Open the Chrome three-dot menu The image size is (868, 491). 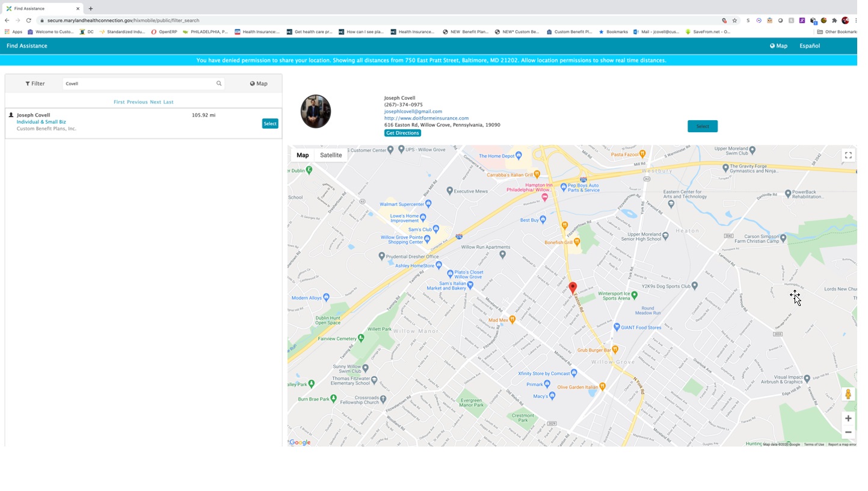pyautogui.click(x=855, y=20)
